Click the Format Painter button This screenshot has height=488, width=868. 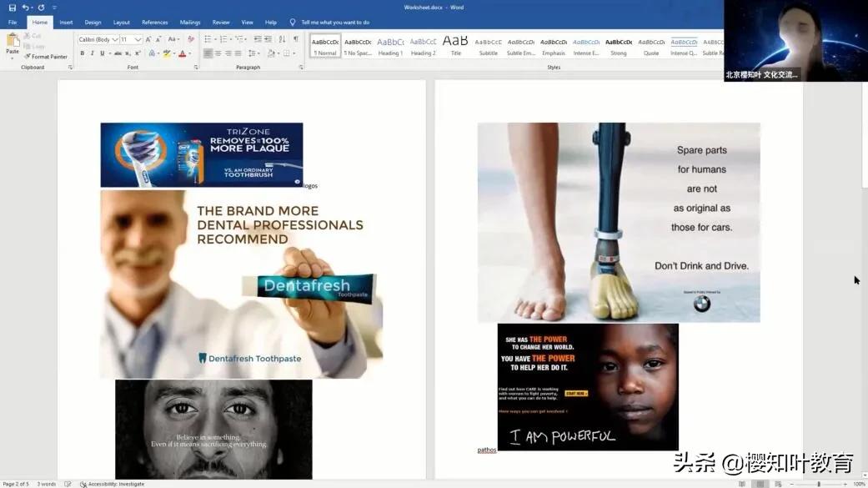[x=45, y=57]
